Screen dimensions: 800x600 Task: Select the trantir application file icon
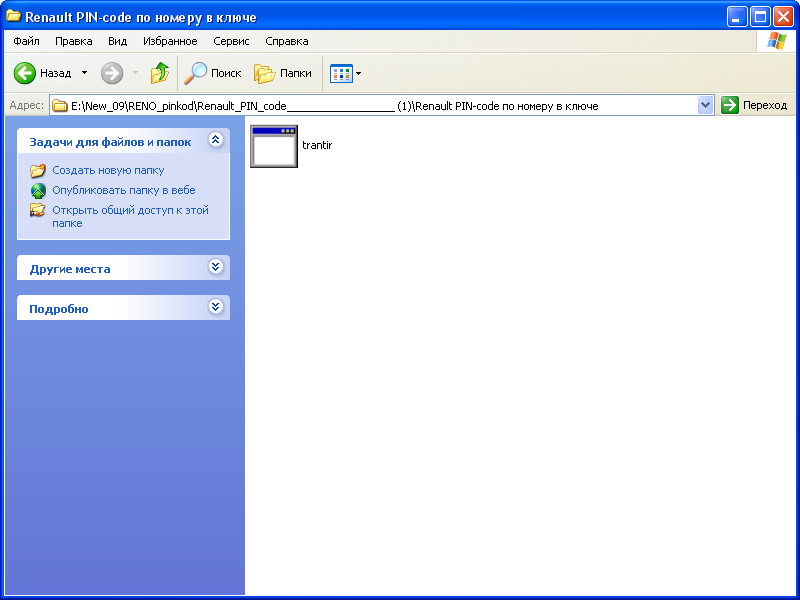pyautogui.click(x=274, y=146)
